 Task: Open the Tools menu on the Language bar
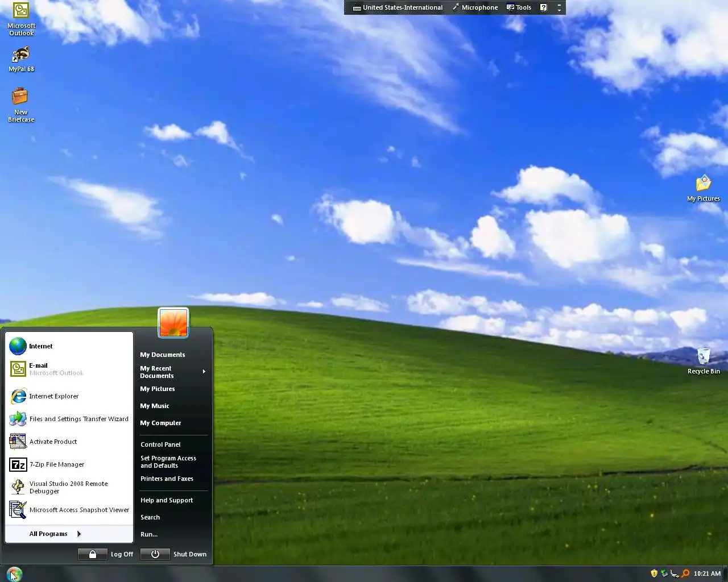point(519,7)
